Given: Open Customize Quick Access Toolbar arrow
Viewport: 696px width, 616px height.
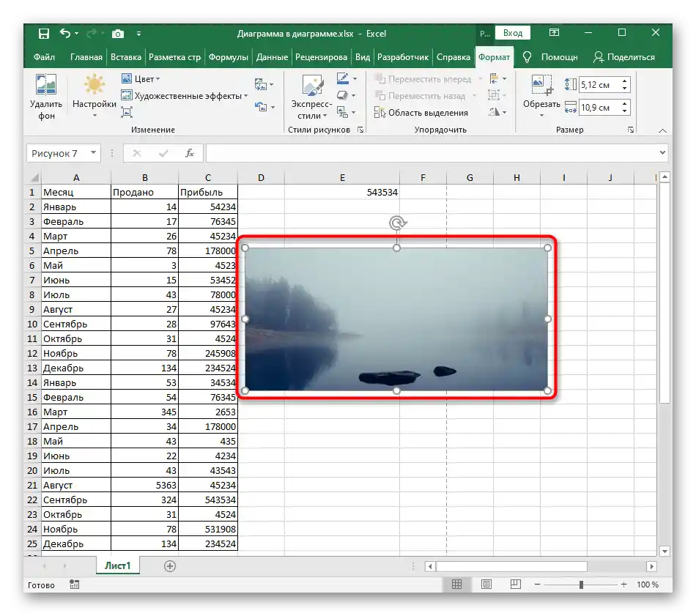Looking at the screenshot, I should pos(139,34).
